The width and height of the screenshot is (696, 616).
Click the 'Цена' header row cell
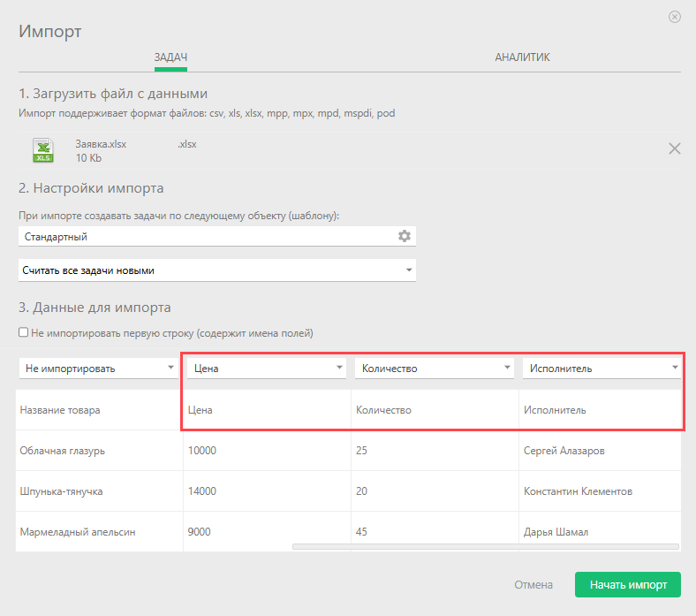point(268,410)
